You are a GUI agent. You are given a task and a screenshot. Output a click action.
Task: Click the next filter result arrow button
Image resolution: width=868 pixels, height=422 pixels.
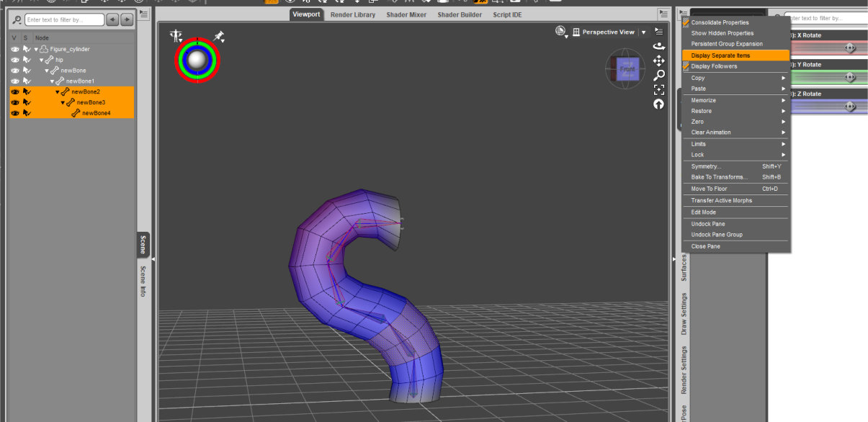click(127, 20)
